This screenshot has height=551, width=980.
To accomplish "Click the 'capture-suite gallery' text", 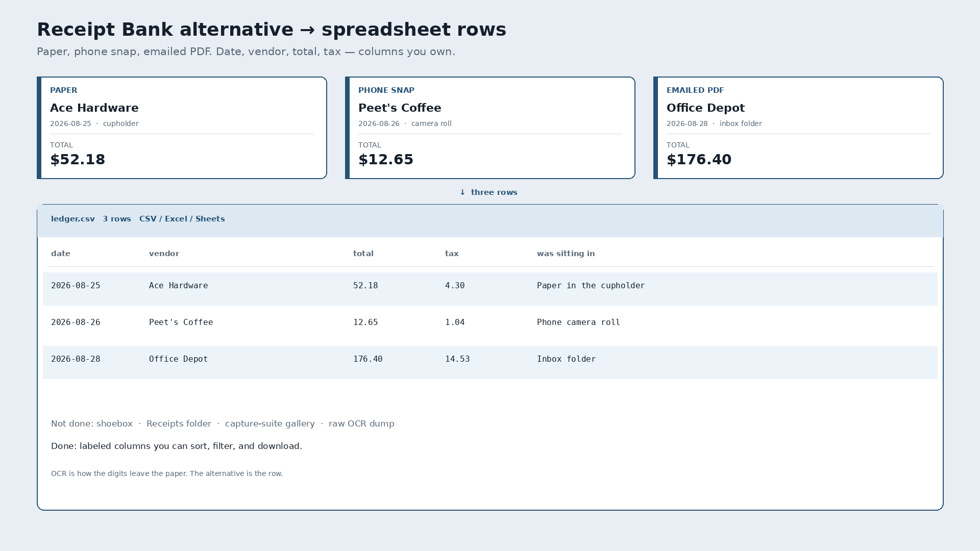I will point(270,424).
